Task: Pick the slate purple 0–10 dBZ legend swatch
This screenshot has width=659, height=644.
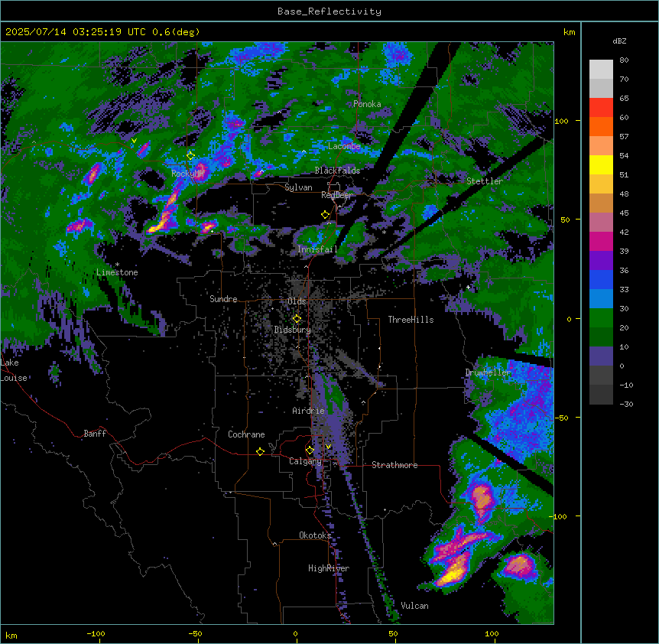Action: [x=601, y=356]
